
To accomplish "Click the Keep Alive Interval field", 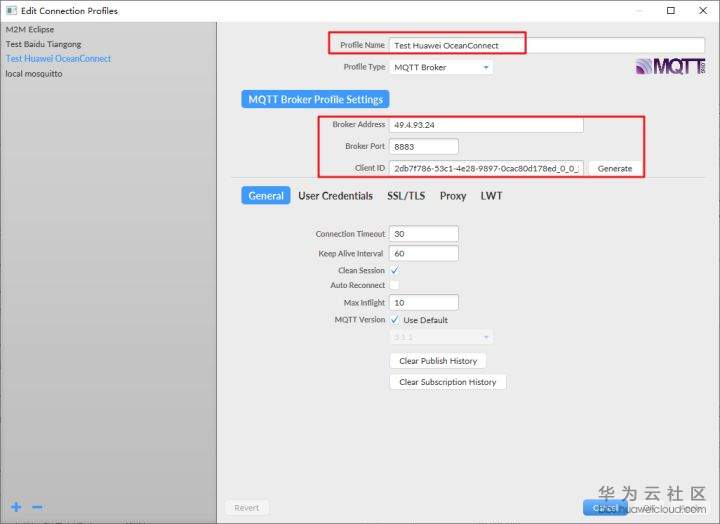I will click(x=424, y=254).
